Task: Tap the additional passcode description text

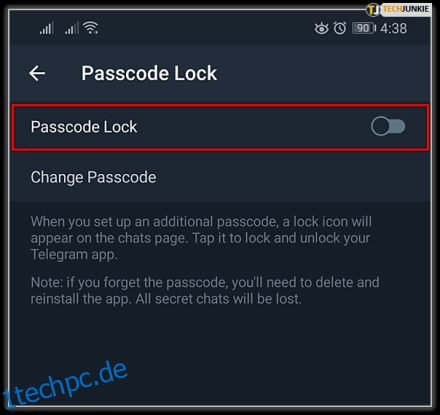Action: click(201, 238)
